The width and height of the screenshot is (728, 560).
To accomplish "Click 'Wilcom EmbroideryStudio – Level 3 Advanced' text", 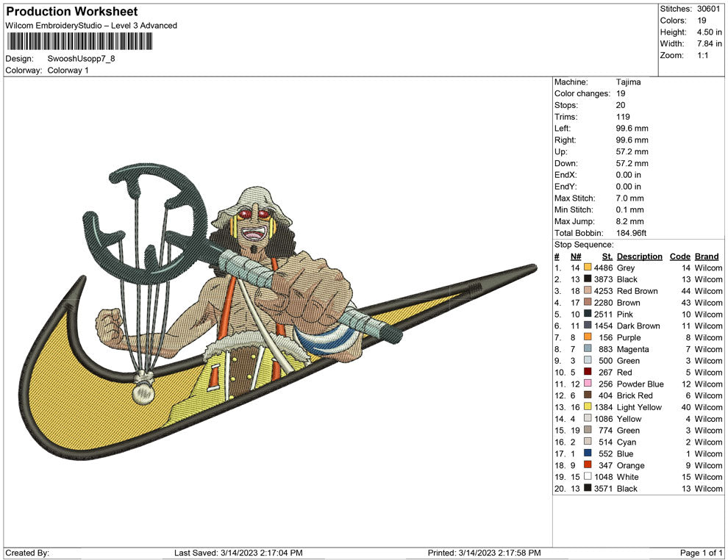I will (91, 26).
